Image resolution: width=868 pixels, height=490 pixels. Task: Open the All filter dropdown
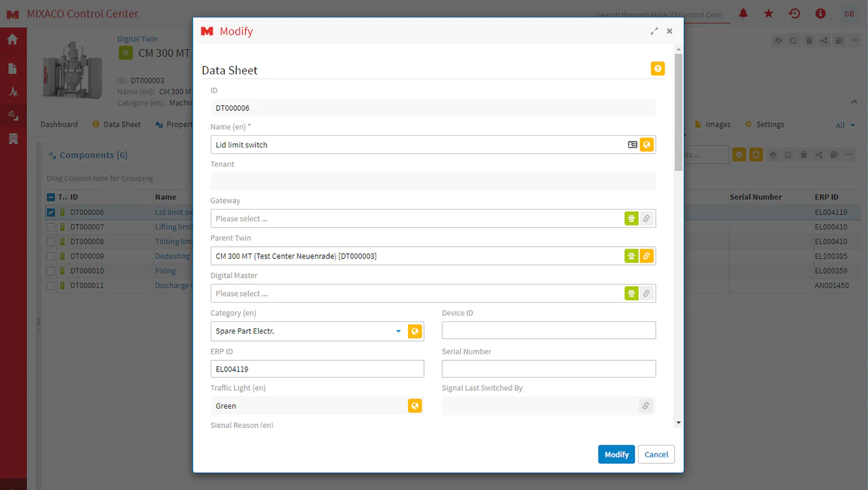[845, 125]
